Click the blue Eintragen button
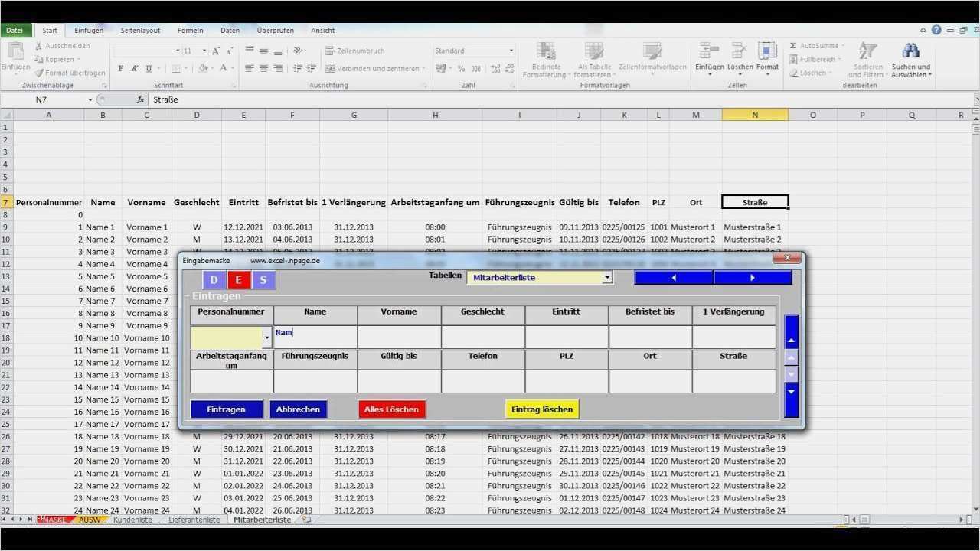Screen dimensions: 980x551 (x=227, y=409)
